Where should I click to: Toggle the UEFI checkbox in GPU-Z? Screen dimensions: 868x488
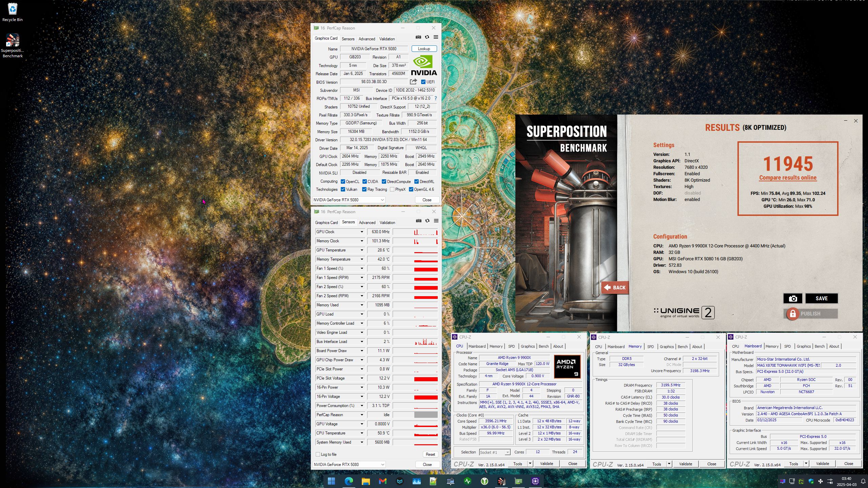click(x=423, y=82)
